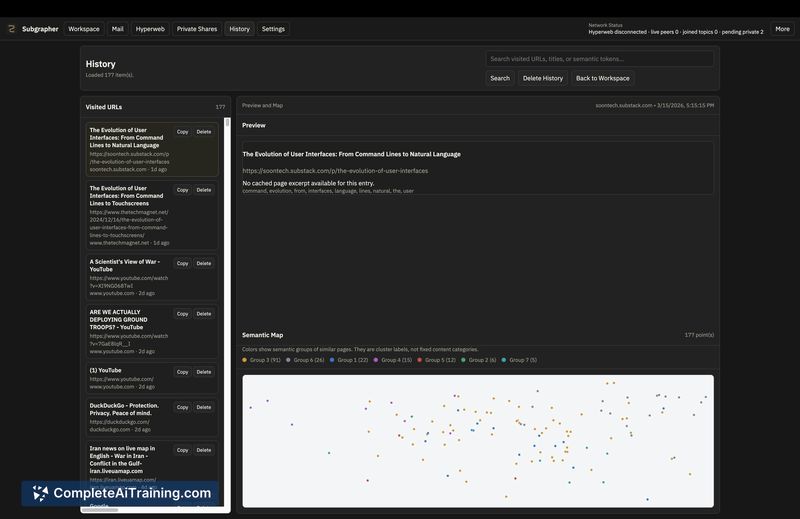
Task: Focus the history search input field
Action: click(x=599, y=59)
